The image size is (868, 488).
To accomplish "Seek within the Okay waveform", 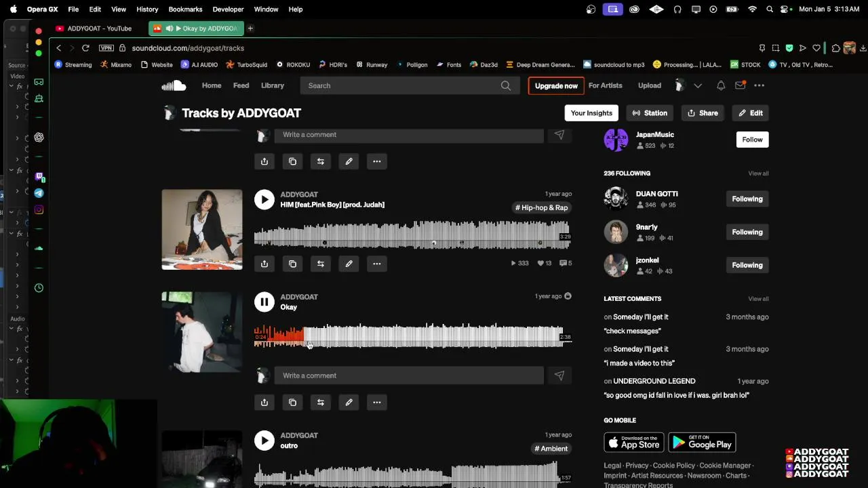I will pos(412,336).
